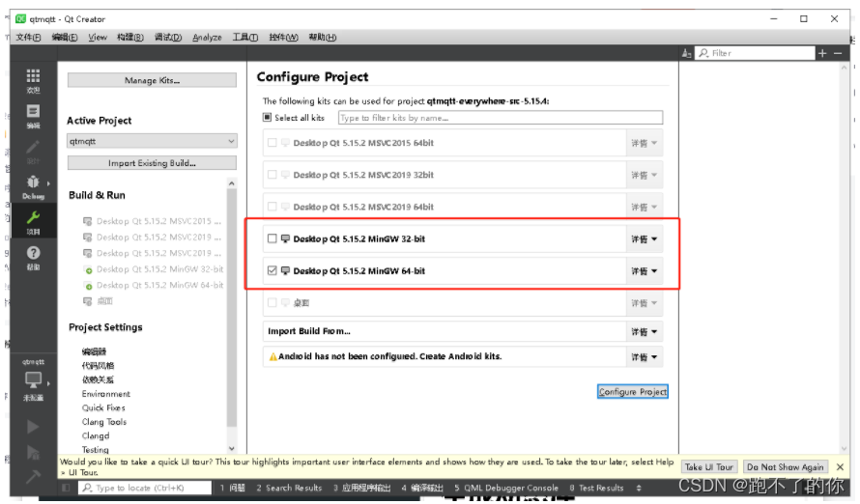Toggle the left sidebar icon in status bar
Viewport: 860px width, 504px height.
click(66, 488)
